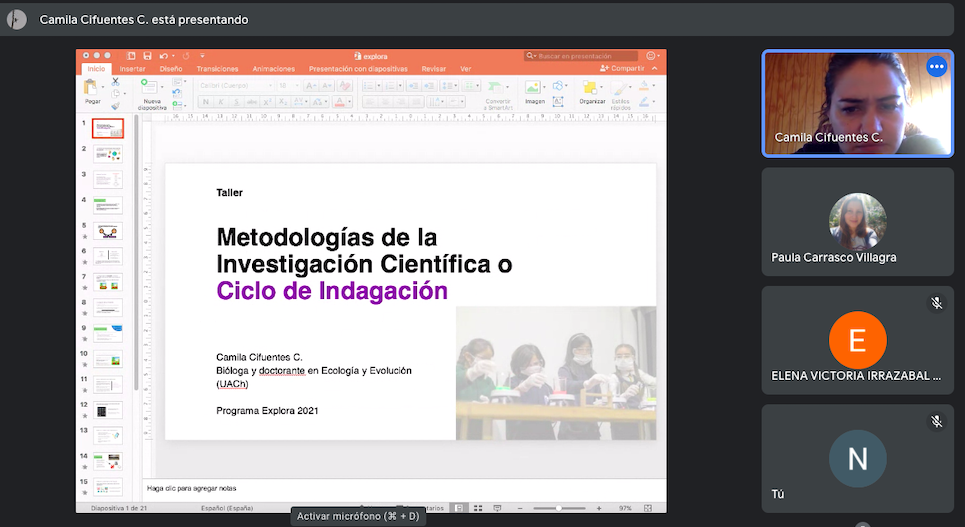Click the Save disk icon in PowerPoint

pos(148,56)
